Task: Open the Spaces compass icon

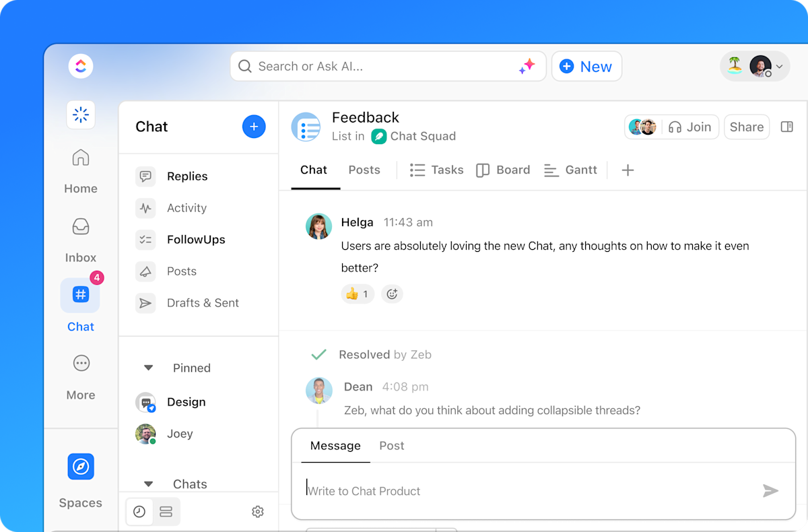Action: coord(81,467)
